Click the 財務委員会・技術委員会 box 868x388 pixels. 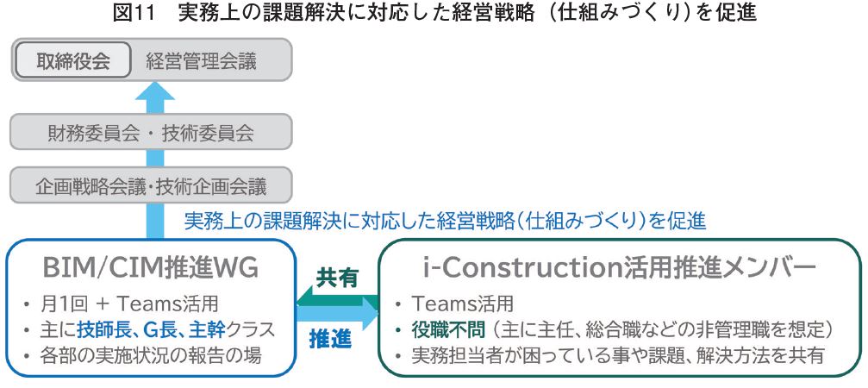click(x=151, y=132)
